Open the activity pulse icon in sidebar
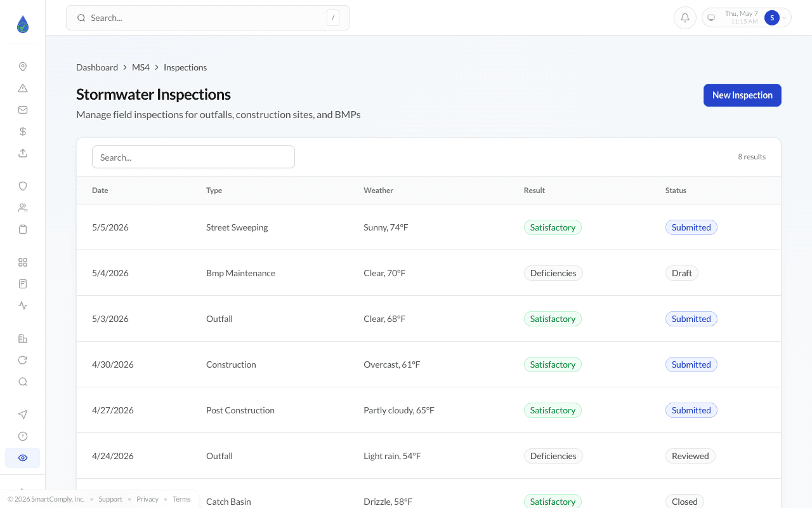812x508 pixels. pyautogui.click(x=23, y=305)
